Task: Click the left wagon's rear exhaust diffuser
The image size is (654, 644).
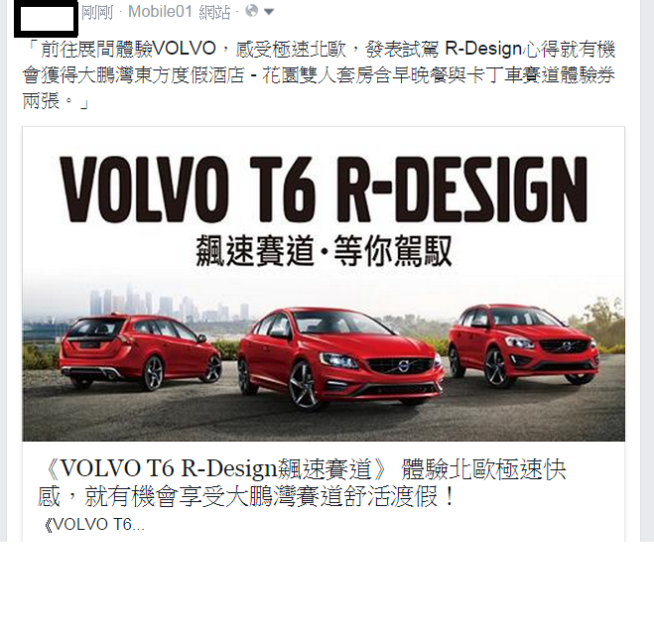Action: pyautogui.click(x=93, y=371)
